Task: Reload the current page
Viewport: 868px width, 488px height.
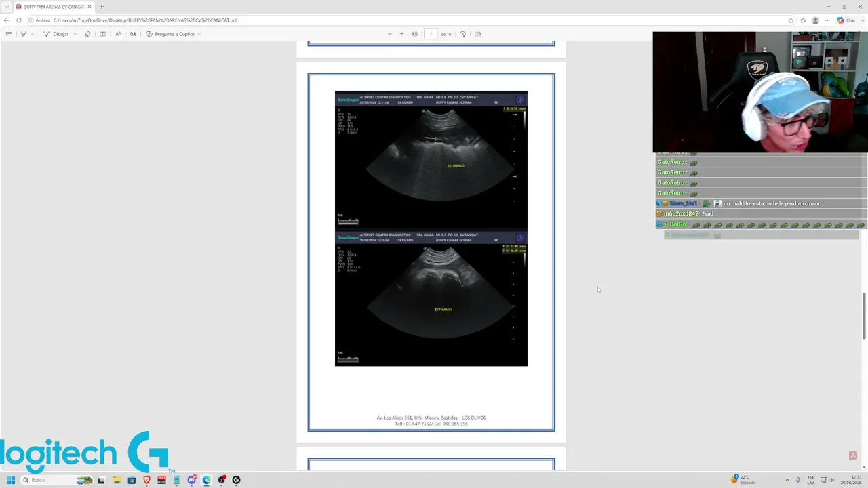Action: 18,20
